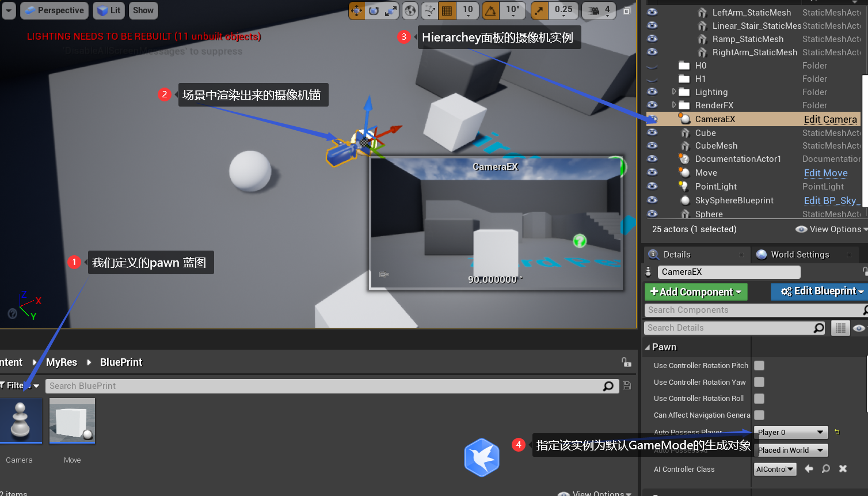Hide the CameraEX actor via its eye icon

point(652,119)
